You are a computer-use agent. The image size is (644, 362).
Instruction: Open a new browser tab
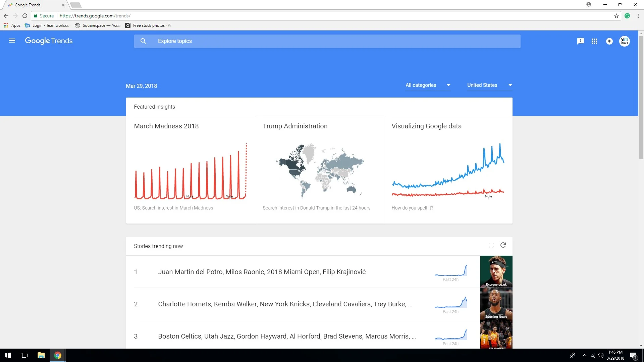(x=76, y=5)
